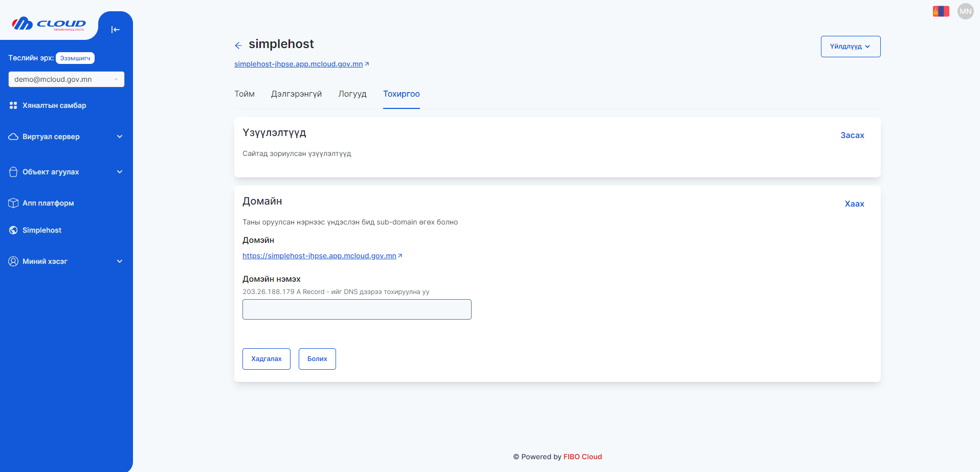Image resolution: width=980 pixels, height=472 pixels.
Task: Collapse the sidebar with the arrow icon
Action: click(115, 30)
